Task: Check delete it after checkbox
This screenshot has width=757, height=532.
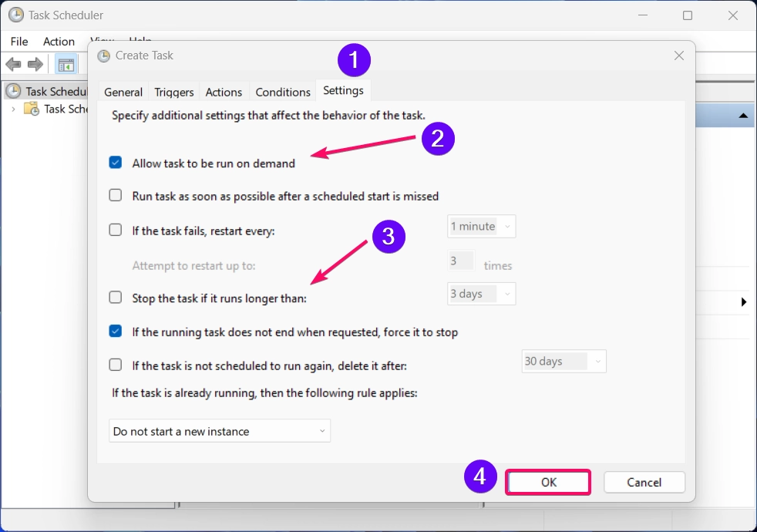Action: point(116,365)
